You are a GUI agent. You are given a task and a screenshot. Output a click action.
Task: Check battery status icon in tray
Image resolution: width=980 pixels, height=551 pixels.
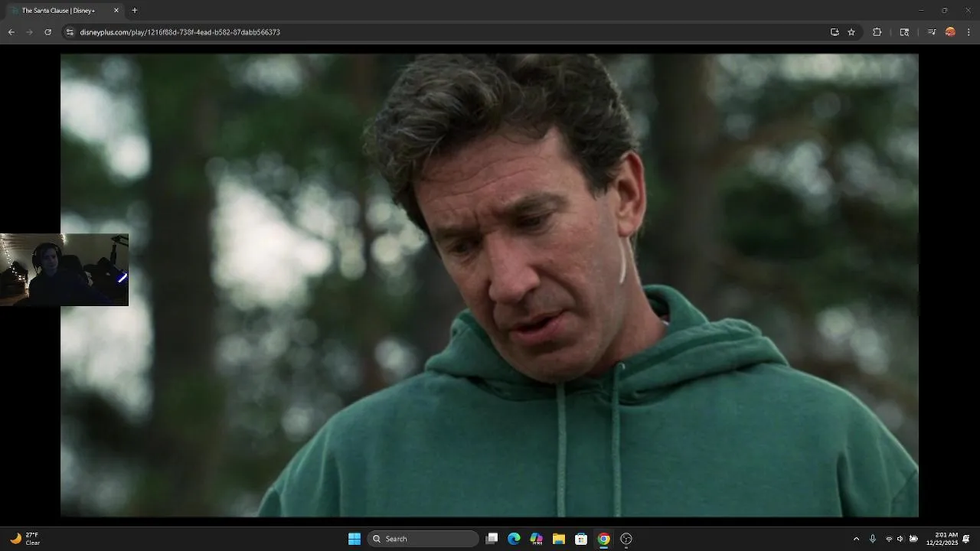pyautogui.click(x=913, y=539)
